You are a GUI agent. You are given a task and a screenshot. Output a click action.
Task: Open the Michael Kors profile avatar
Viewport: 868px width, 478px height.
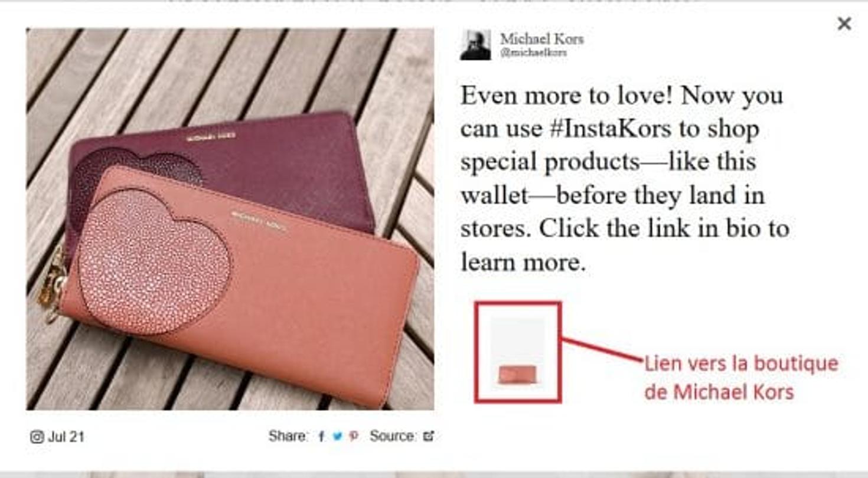click(475, 45)
